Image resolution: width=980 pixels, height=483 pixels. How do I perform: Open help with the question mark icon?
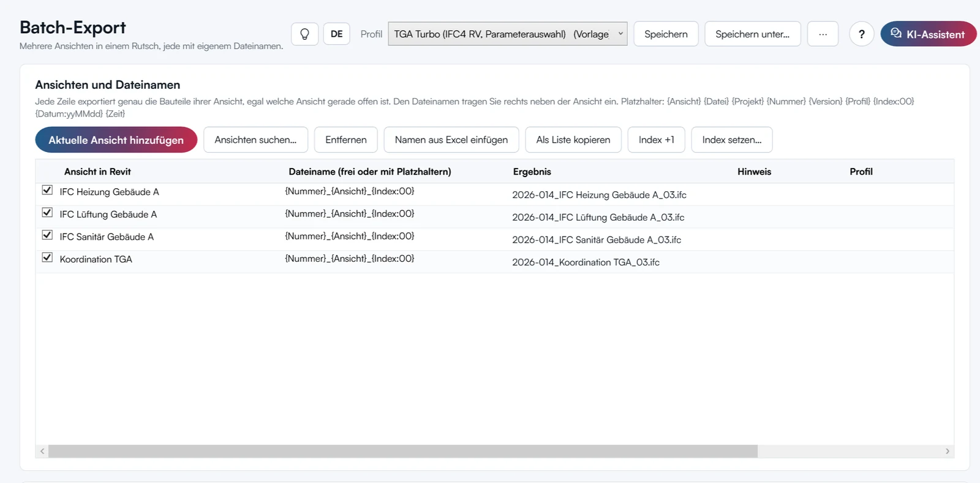pos(861,34)
